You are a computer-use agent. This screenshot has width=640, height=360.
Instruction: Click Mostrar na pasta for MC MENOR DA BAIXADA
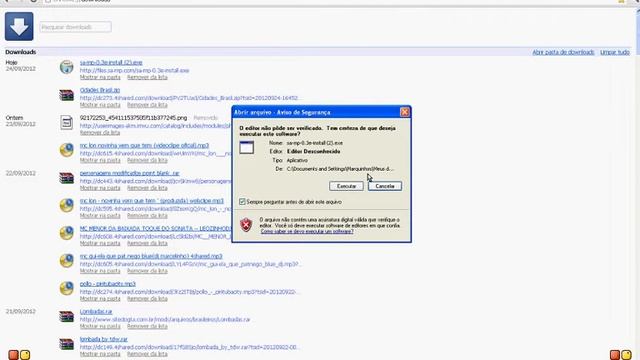100,243
